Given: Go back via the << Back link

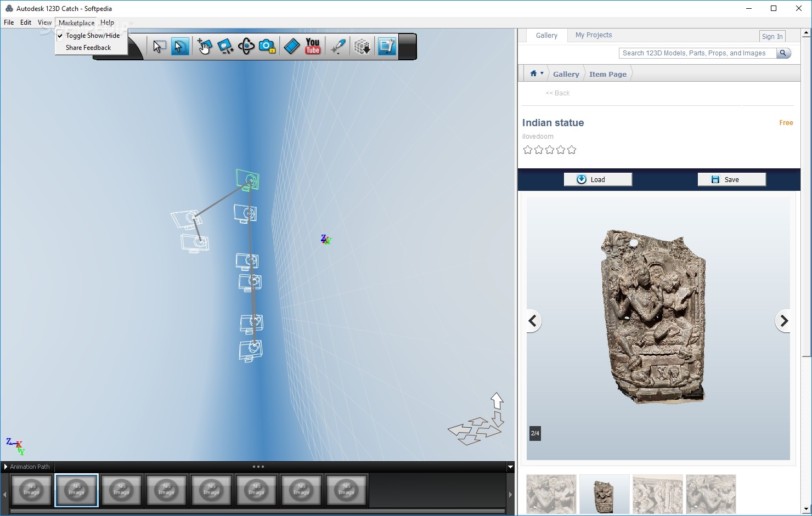Looking at the screenshot, I should (x=557, y=93).
